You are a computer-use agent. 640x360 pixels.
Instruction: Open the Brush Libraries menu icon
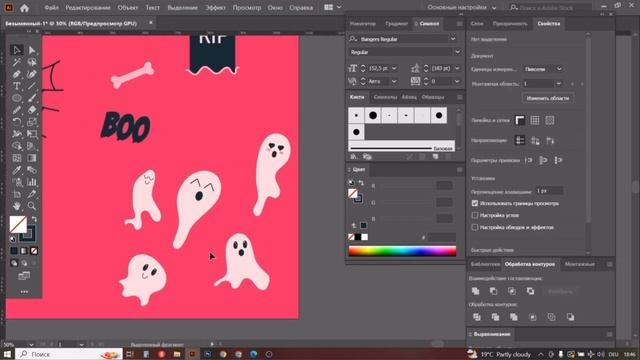[354, 157]
